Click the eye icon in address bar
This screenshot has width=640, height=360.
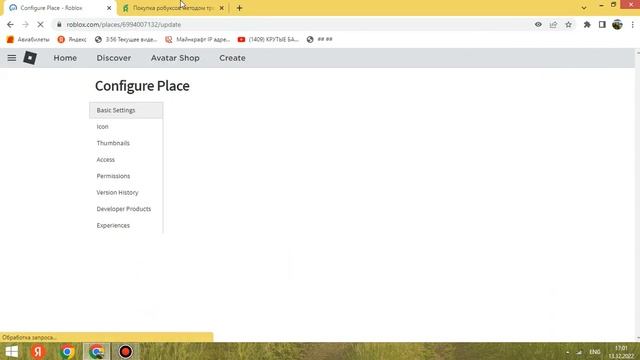[x=538, y=24]
